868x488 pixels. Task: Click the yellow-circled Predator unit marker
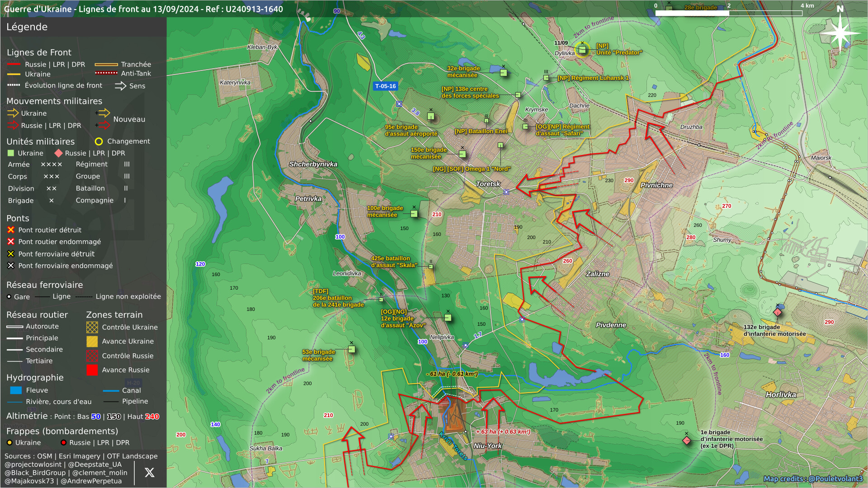coord(582,49)
